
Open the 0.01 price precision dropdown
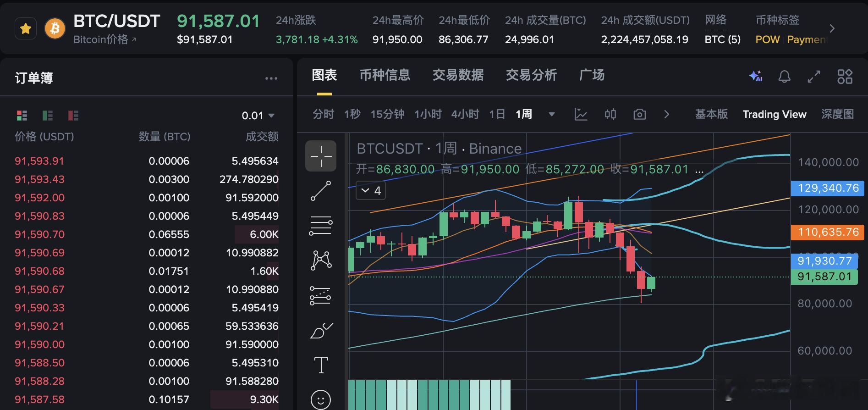(x=258, y=116)
